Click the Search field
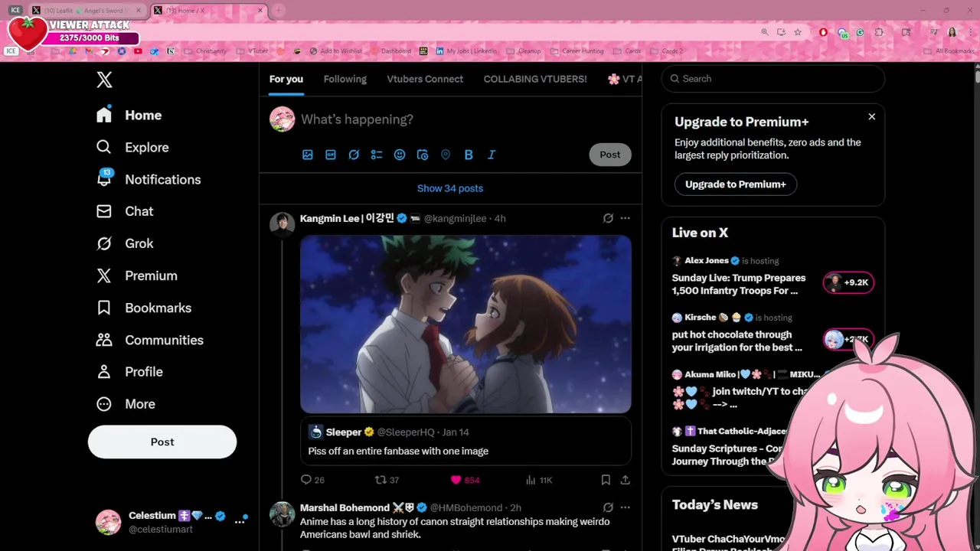980x551 pixels. pyautogui.click(x=773, y=79)
